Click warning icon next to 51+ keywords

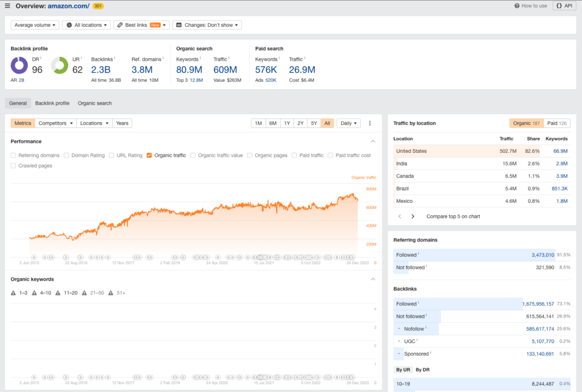pos(111,293)
